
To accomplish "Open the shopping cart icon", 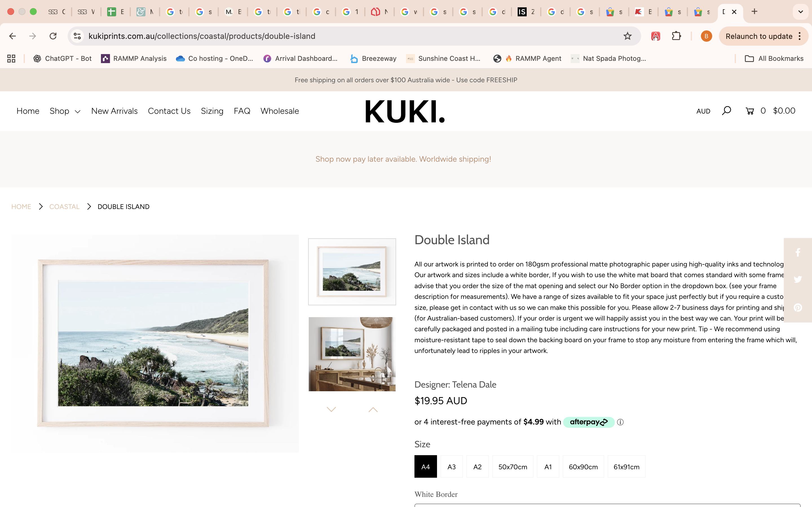I will coord(750,111).
